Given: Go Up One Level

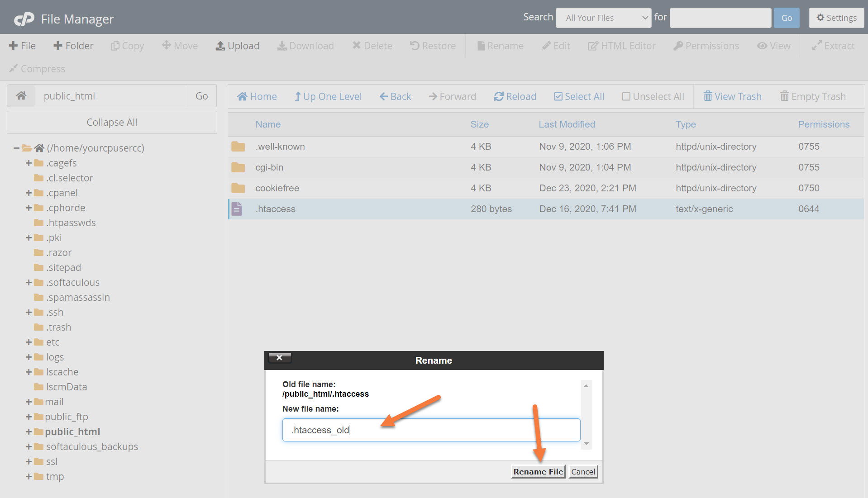Looking at the screenshot, I should [x=328, y=96].
